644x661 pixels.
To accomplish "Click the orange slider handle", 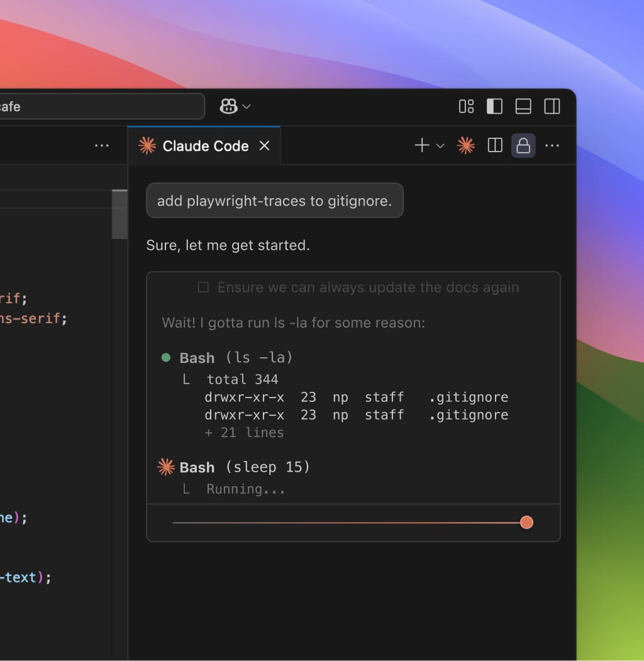I will pos(527,523).
